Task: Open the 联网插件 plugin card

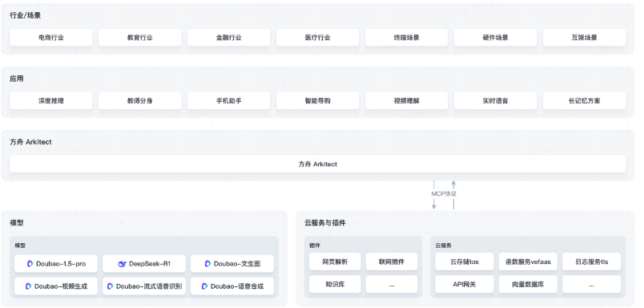Action: (x=392, y=261)
